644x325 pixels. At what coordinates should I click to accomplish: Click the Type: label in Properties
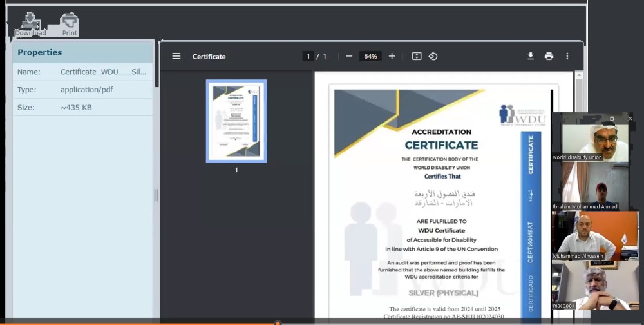[x=26, y=90]
